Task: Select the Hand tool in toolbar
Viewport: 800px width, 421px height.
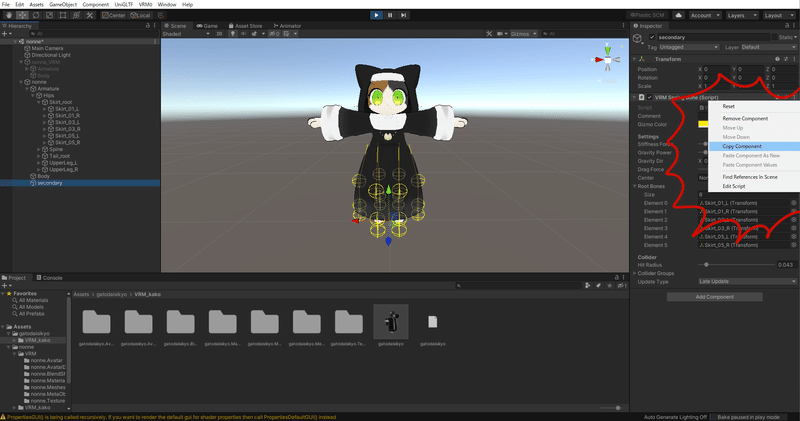Action: [9, 15]
